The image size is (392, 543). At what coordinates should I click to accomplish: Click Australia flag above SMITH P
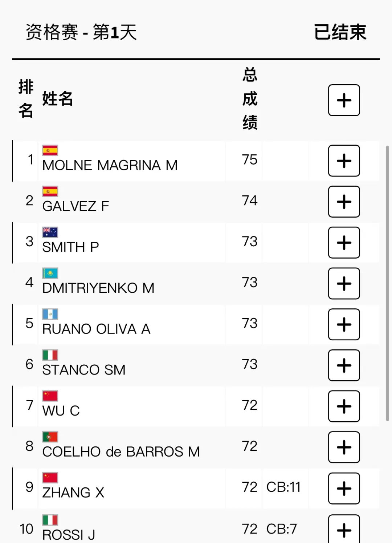[50, 232]
